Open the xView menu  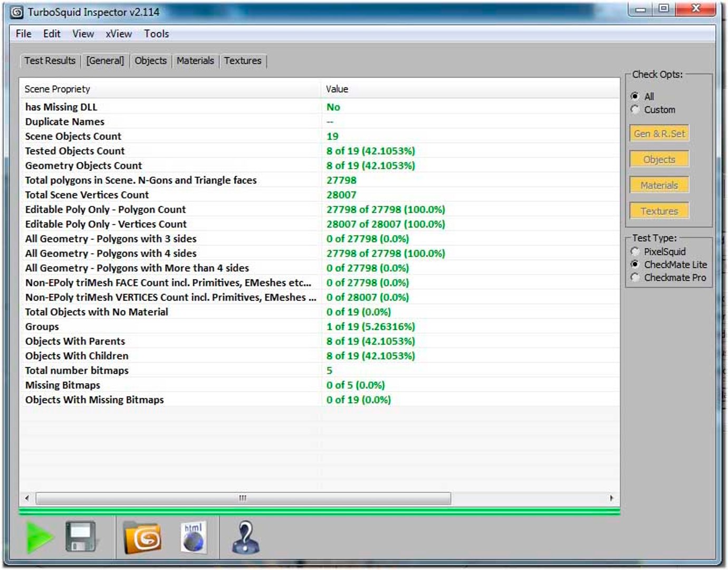pos(119,34)
